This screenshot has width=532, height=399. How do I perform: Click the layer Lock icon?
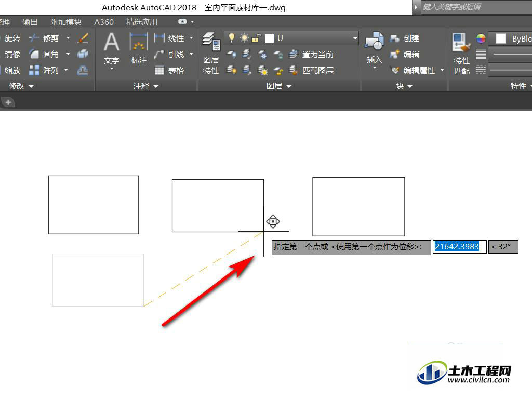point(278,54)
